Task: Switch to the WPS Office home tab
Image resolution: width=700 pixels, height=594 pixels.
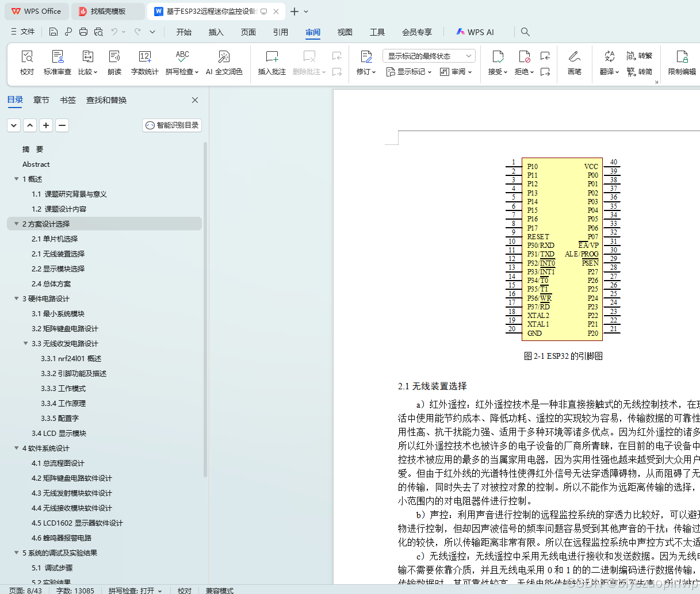Action: pos(37,12)
